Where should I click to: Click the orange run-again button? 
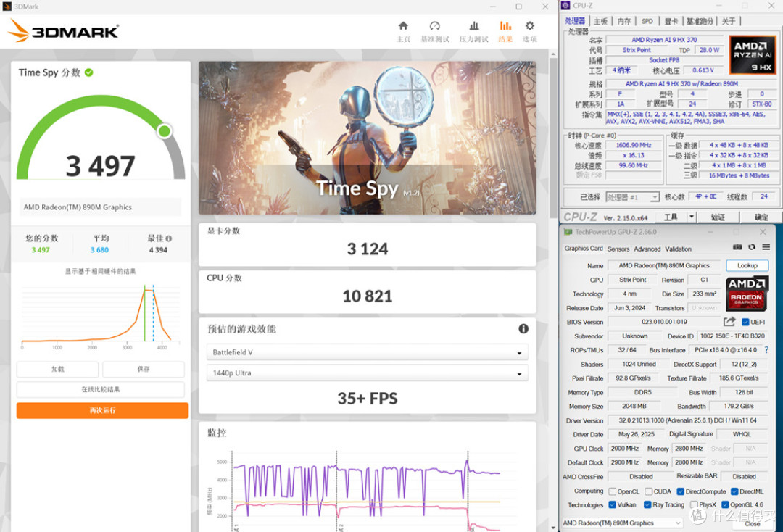(102, 410)
